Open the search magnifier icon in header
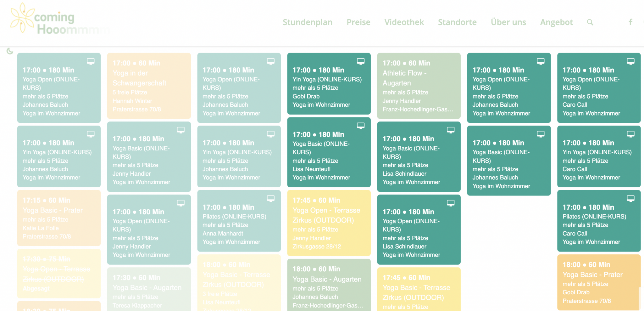644x311 pixels. (x=590, y=22)
